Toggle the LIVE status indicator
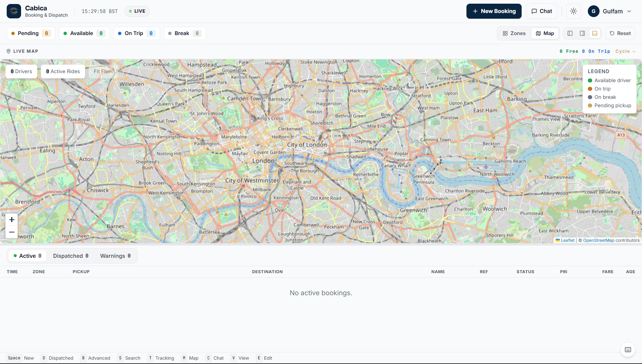 [137, 11]
